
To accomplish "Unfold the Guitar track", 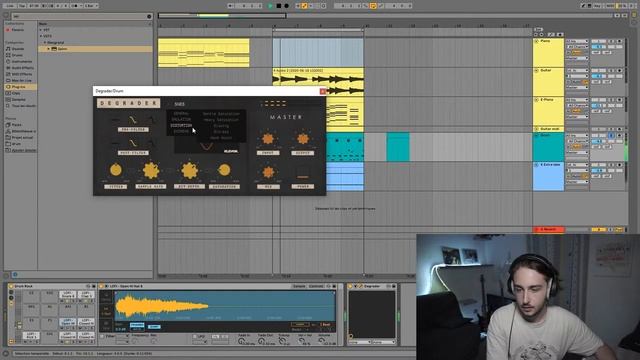I will coord(536,71).
